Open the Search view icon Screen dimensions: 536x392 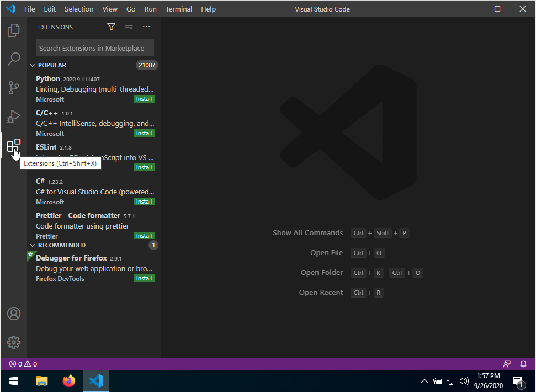tap(14, 59)
